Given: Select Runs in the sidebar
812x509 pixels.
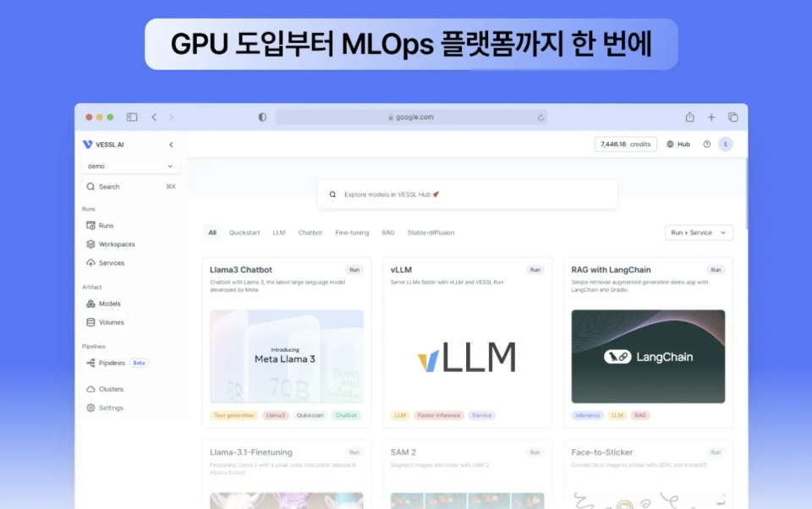Looking at the screenshot, I should 104,225.
